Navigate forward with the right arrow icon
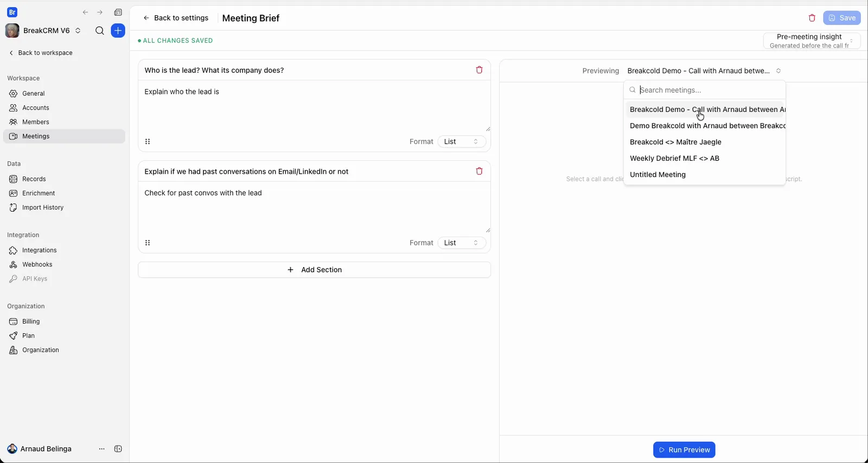The height and width of the screenshot is (463, 868). click(x=100, y=12)
